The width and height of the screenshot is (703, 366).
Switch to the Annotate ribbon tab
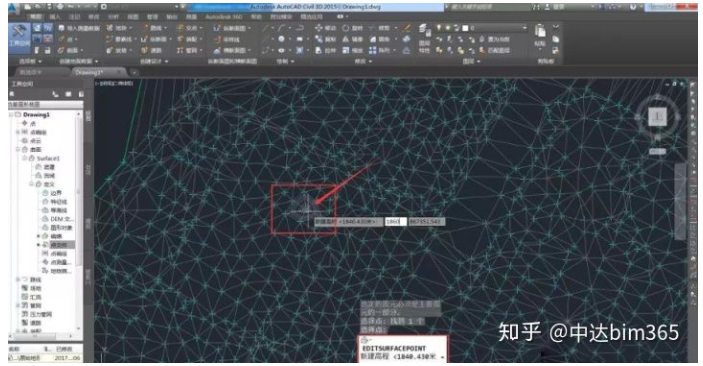point(74,17)
